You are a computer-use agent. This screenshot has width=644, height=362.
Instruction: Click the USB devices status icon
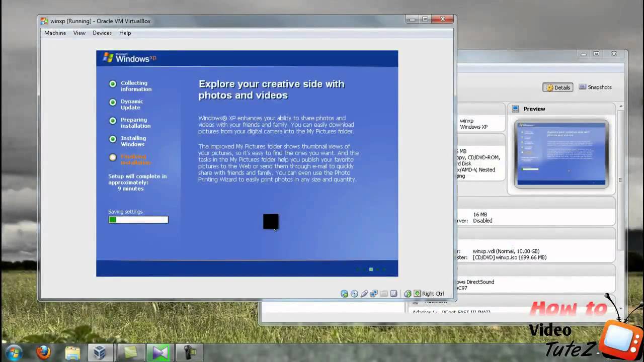pos(364,294)
